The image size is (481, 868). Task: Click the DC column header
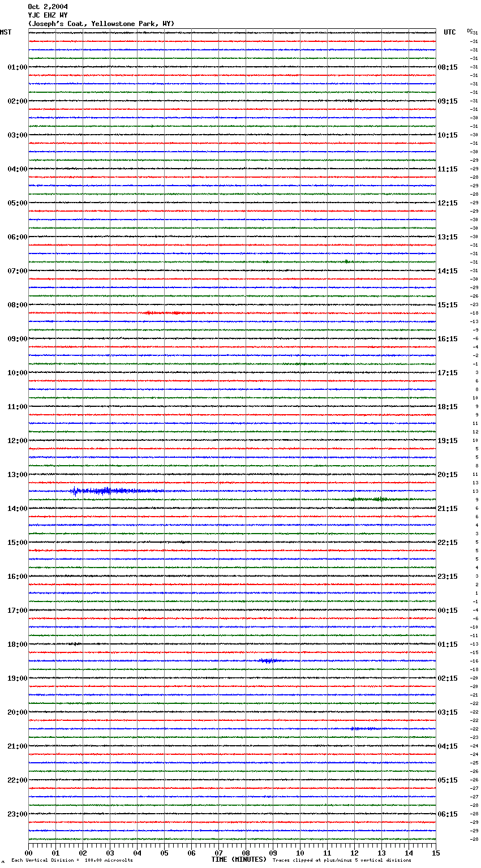pos(470,31)
